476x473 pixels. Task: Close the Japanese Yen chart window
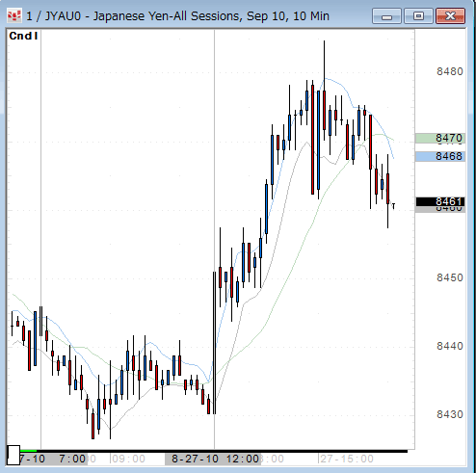click(x=450, y=16)
